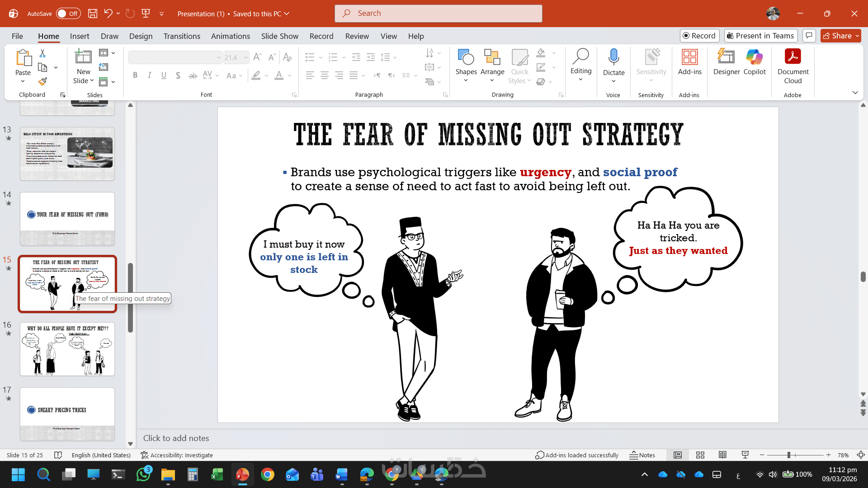868x488 pixels.
Task: Switch to the Slide Show tab
Action: click(279, 36)
